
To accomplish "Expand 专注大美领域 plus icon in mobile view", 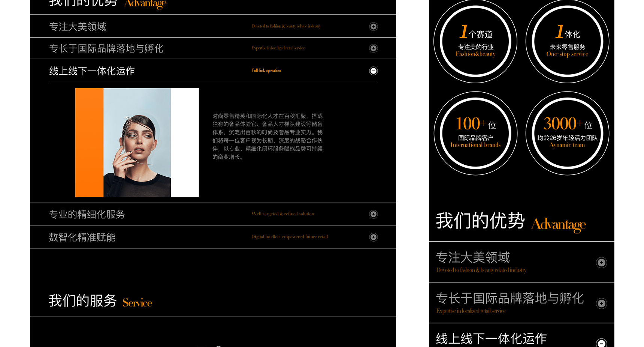I will point(602,263).
